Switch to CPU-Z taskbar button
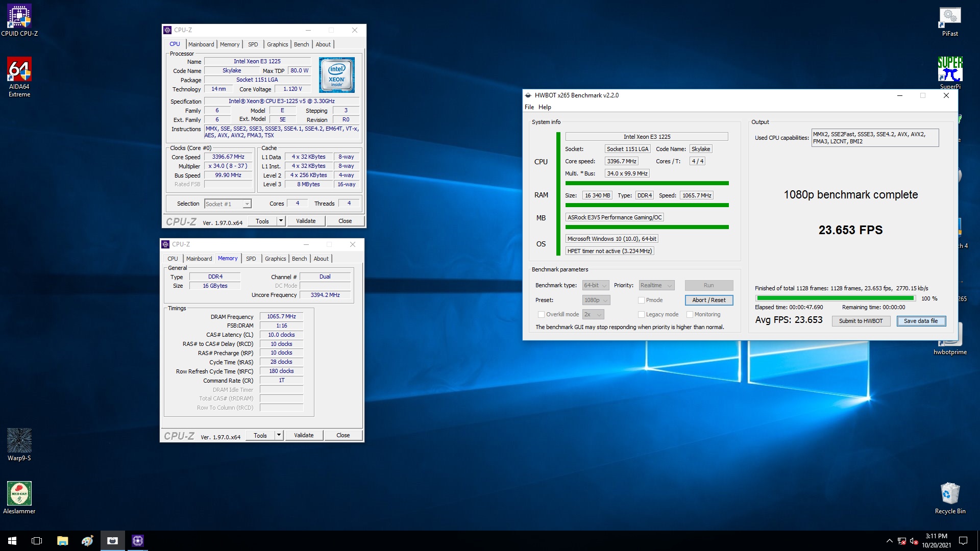 click(137, 541)
